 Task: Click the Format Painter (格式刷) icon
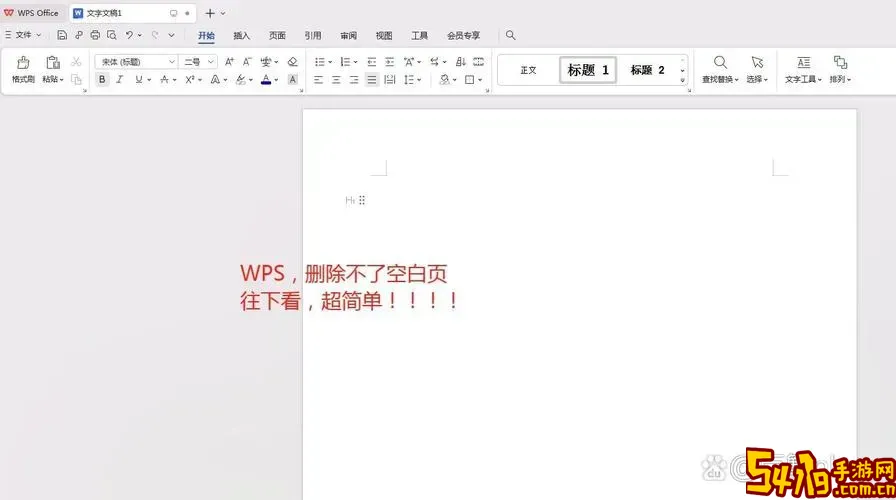click(23, 62)
